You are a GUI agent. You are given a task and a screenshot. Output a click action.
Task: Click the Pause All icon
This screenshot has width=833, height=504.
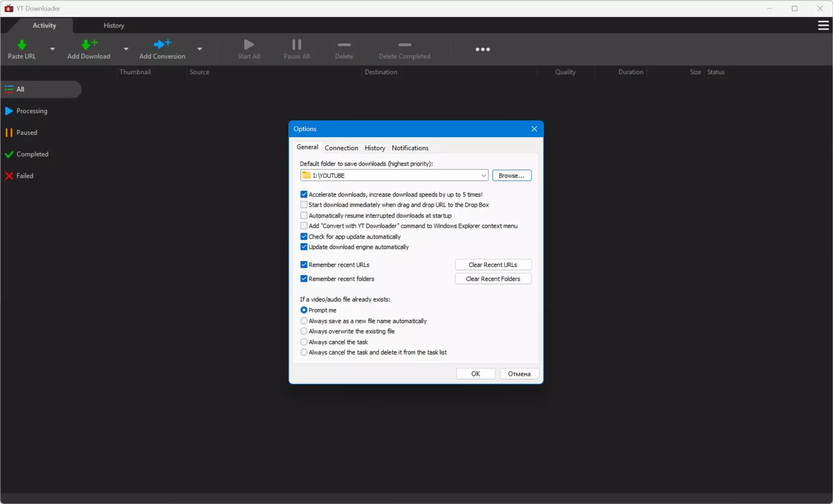(297, 45)
